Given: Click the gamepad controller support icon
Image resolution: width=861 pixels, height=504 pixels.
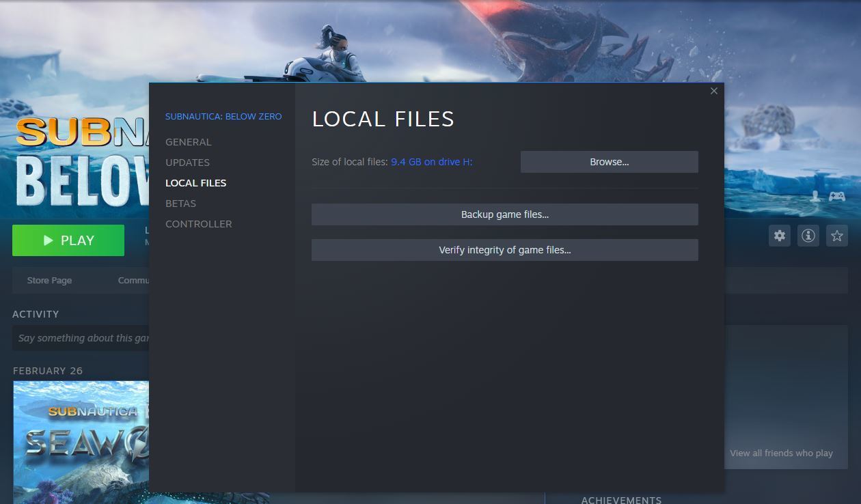Looking at the screenshot, I should (x=836, y=197).
